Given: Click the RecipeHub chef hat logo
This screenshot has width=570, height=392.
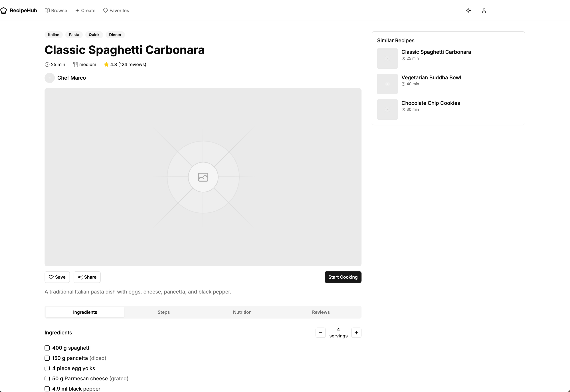Looking at the screenshot, I should click(x=4, y=11).
